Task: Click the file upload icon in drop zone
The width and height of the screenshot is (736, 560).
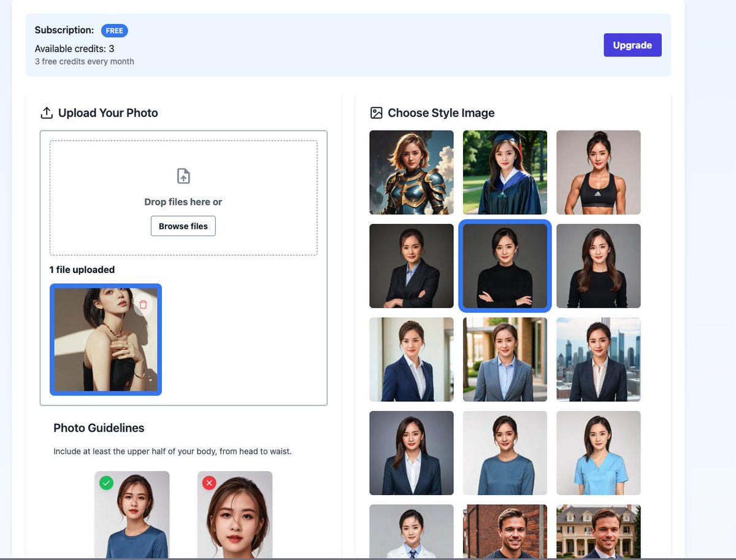Action: coord(183,176)
